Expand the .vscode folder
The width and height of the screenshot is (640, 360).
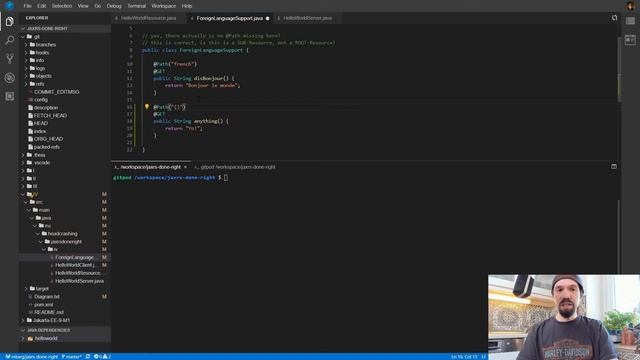coord(23,163)
